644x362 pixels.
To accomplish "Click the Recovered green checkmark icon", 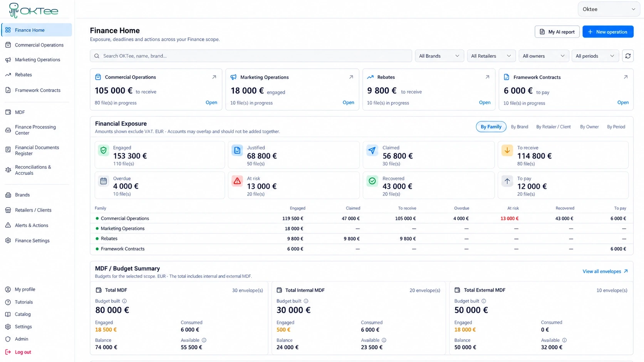I will coord(372,181).
